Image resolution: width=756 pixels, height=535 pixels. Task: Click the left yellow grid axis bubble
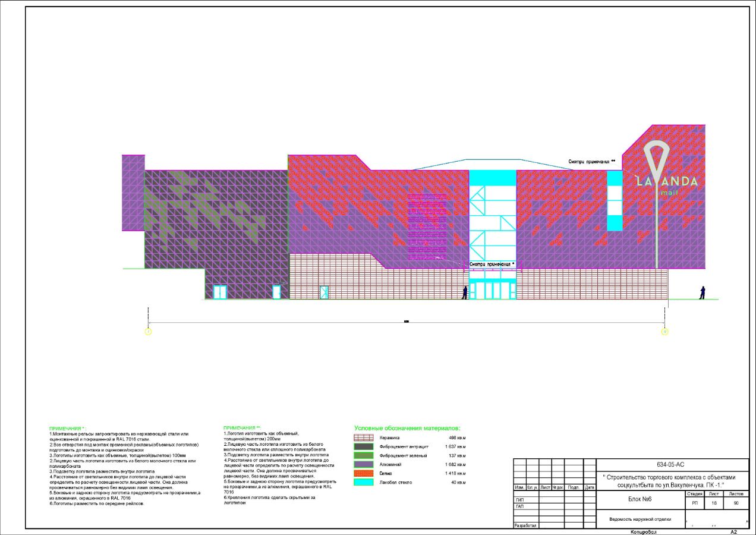tap(148, 332)
